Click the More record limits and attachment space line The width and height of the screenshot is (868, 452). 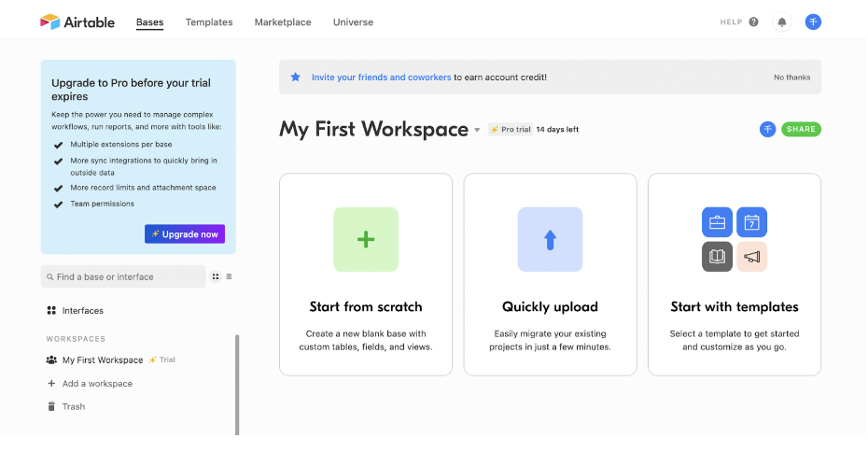[x=144, y=188]
